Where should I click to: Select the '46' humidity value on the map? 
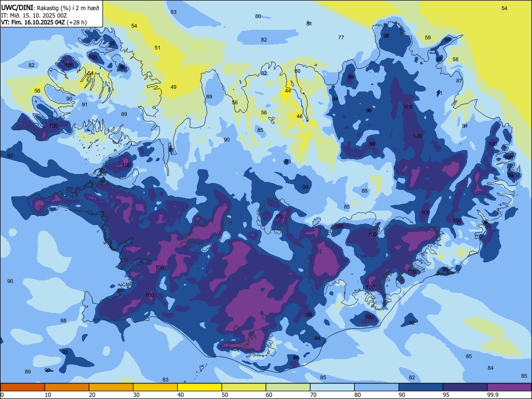click(299, 116)
